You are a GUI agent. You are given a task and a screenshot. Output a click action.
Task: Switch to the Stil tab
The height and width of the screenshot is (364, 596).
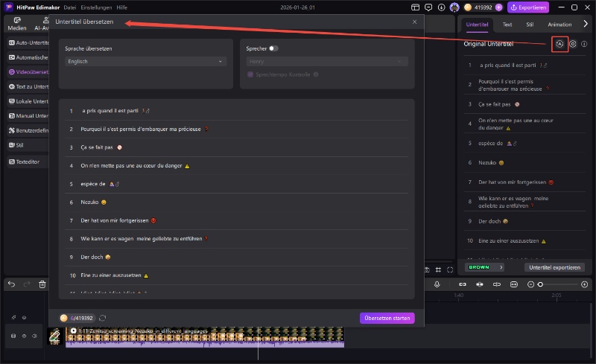coord(529,25)
